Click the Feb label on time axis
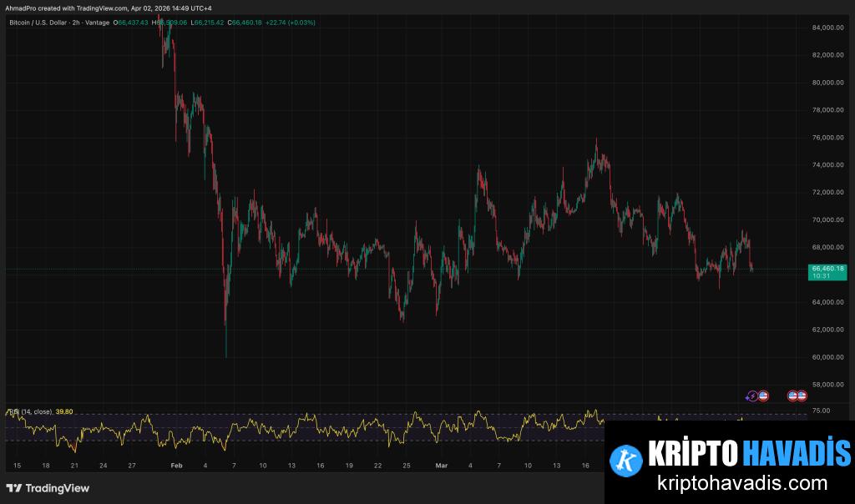855x504 pixels. point(175,465)
